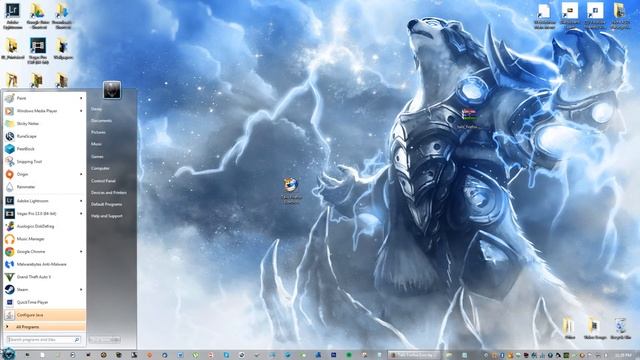640x360 pixels.
Task: Open PeerBlock in the Start menu
Action: coord(44,149)
